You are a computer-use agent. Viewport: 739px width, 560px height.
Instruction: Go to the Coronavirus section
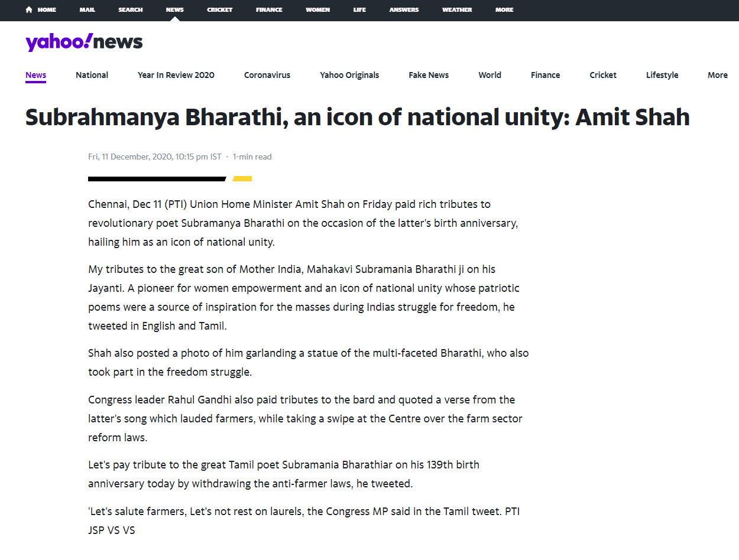[267, 75]
